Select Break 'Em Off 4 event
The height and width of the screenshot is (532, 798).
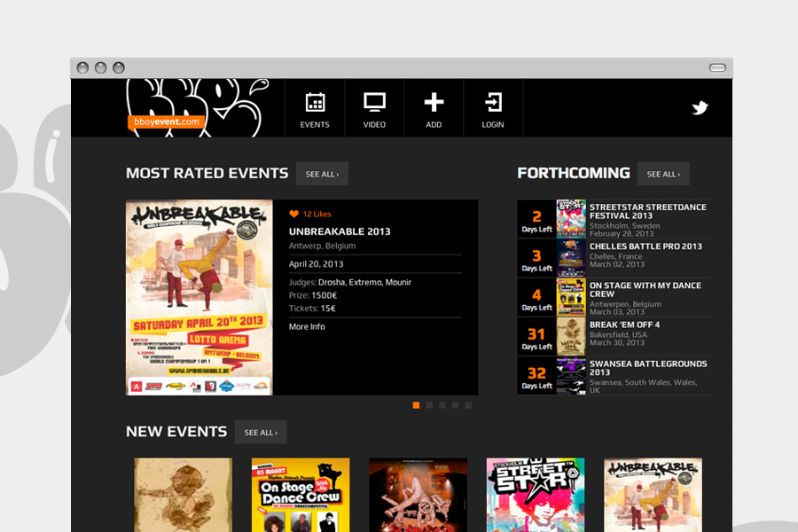click(624, 325)
